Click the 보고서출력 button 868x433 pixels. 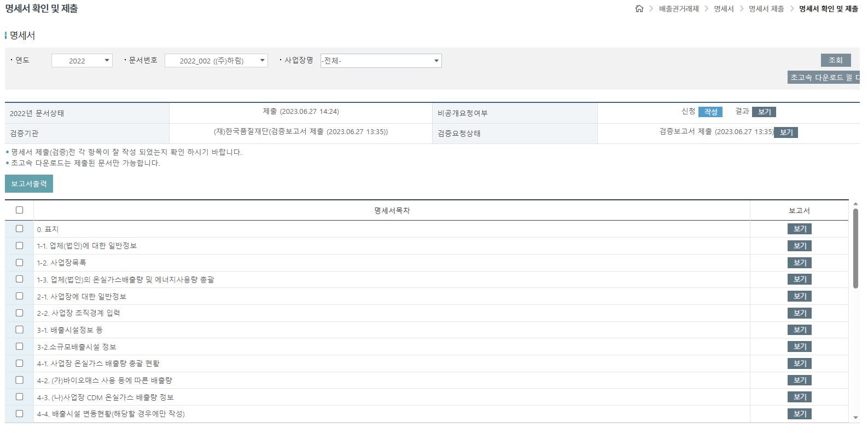[x=29, y=184]
